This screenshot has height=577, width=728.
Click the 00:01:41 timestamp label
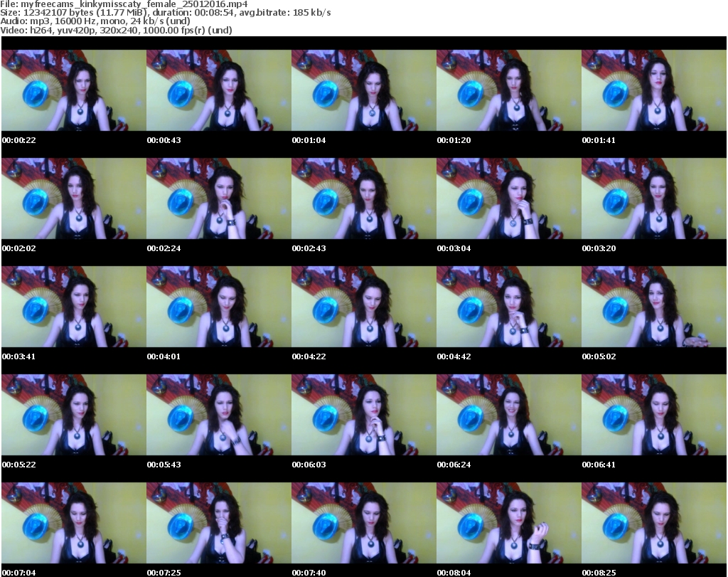[599, 140]
